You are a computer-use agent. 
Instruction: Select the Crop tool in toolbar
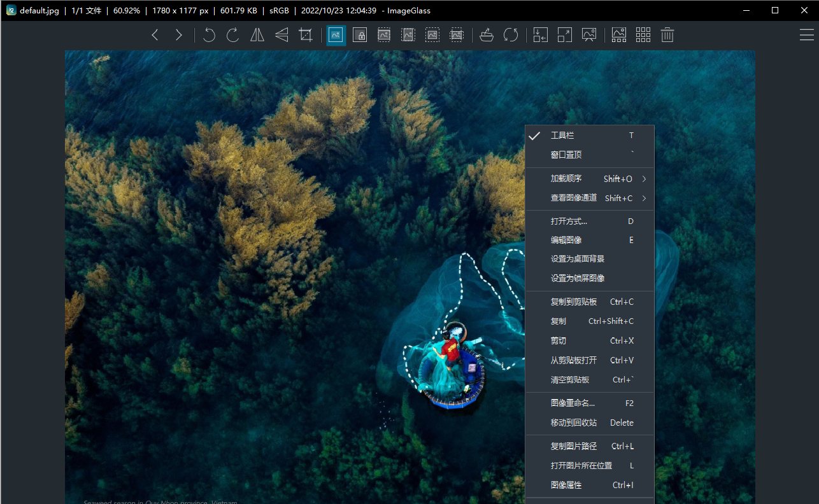306,35
